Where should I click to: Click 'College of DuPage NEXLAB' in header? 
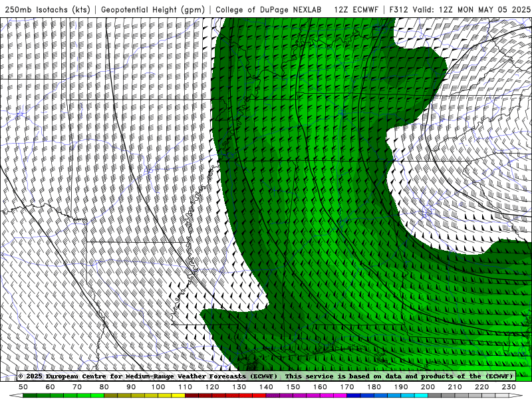pos(269,9)
